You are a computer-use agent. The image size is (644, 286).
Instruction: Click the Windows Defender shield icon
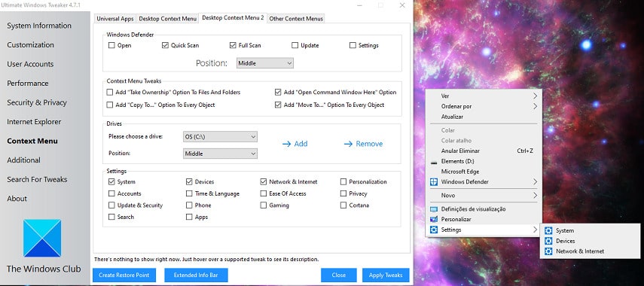tap(434, 182)
